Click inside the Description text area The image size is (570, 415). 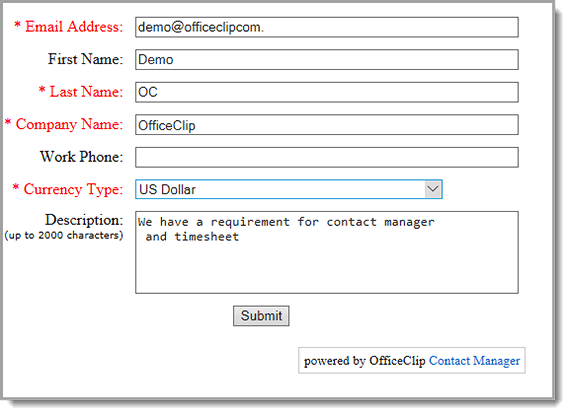[x=327, y=253]
